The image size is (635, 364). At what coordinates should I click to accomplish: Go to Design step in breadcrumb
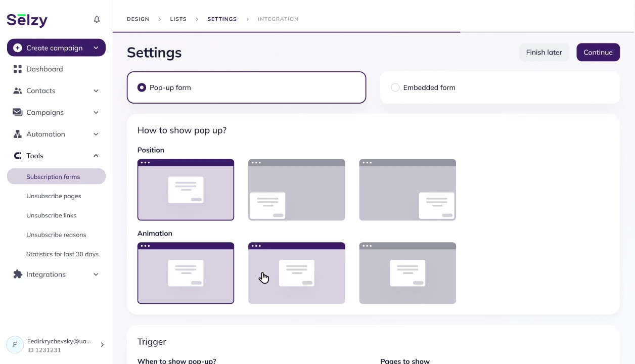[x=138, y=19]
